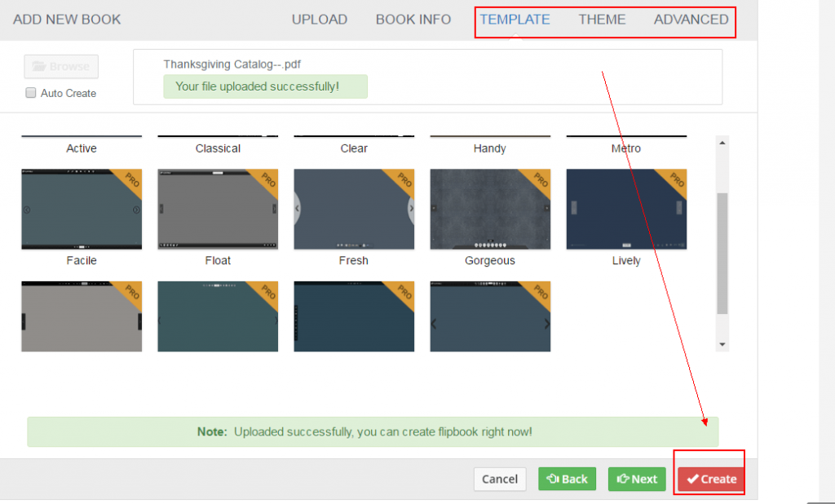This screenshot has width=835, height=504.
Task: Select the Float template
Action: point(218,209)
